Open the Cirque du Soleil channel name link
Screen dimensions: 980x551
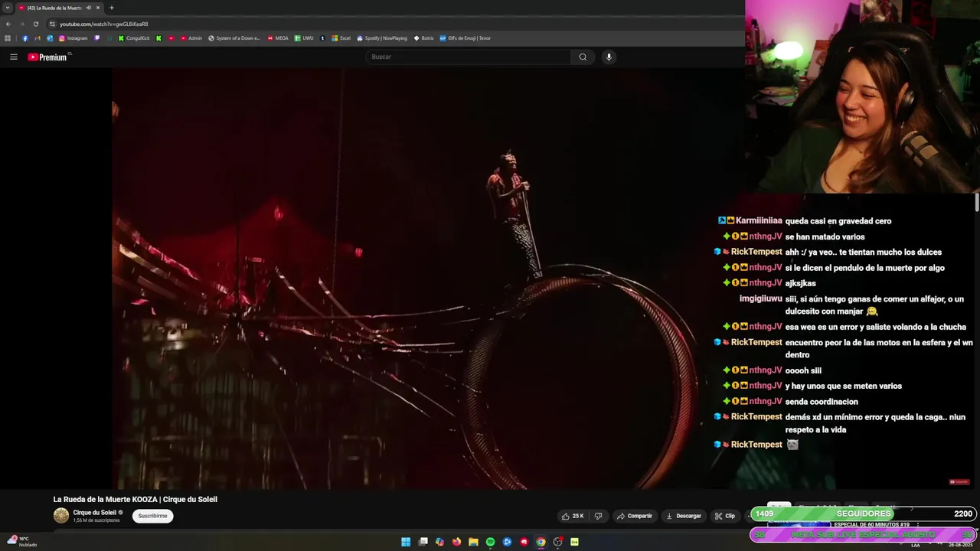(x=95, y=513)
